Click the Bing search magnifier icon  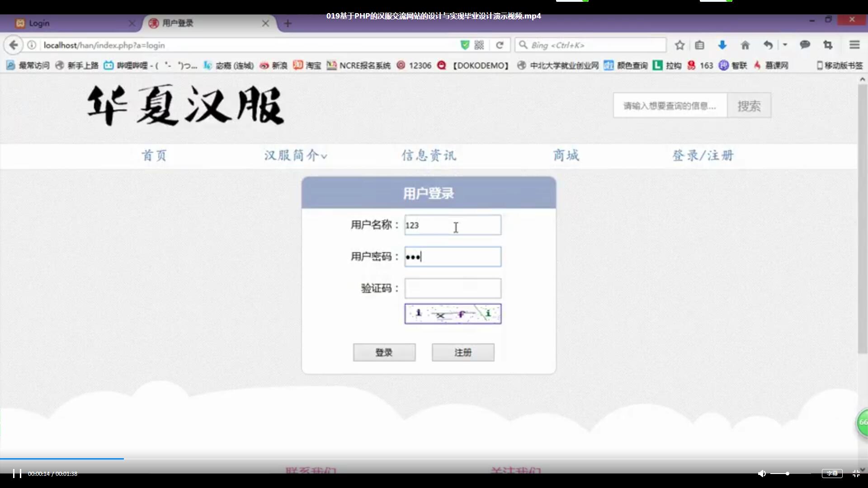pos(523,45)
